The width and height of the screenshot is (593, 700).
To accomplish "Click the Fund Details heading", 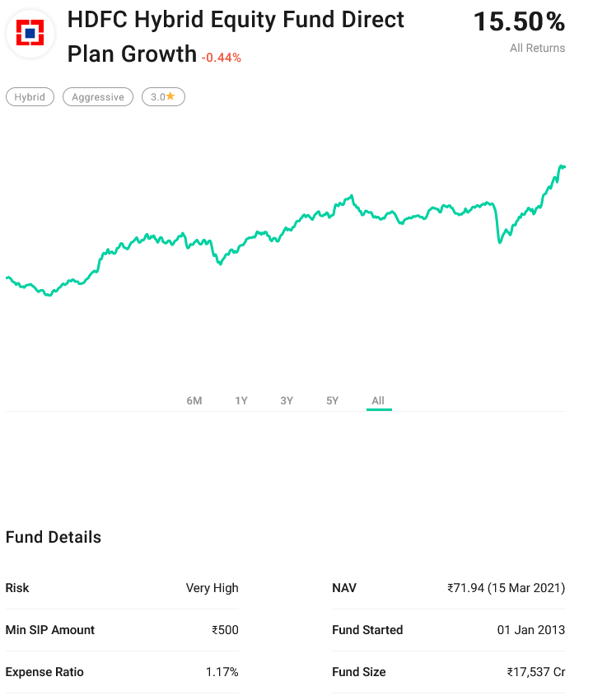I will tap(54, 537).
